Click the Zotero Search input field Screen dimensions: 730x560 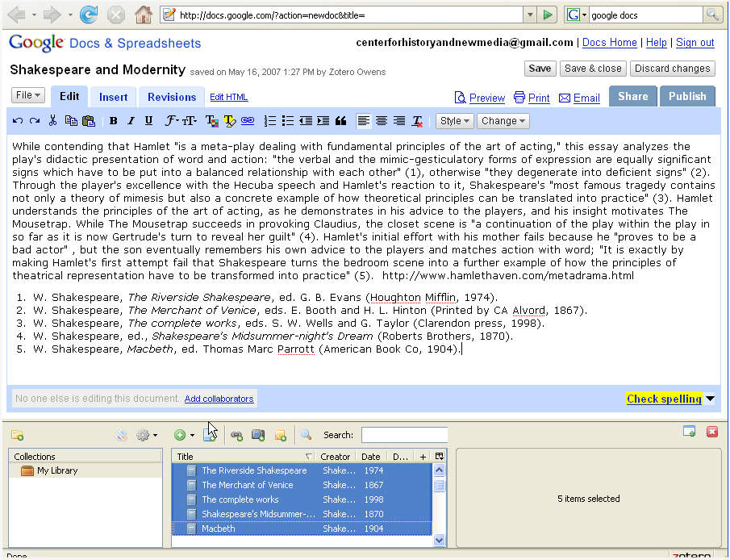(404, 435)
